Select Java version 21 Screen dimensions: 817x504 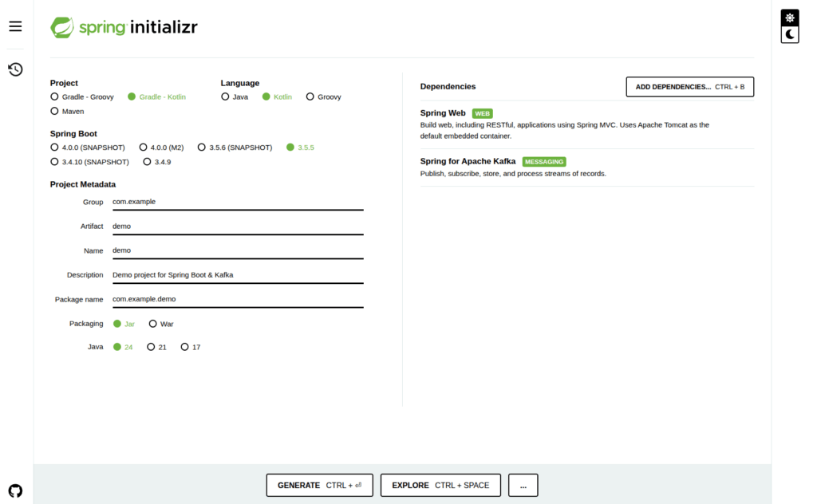tap(157, 347)
